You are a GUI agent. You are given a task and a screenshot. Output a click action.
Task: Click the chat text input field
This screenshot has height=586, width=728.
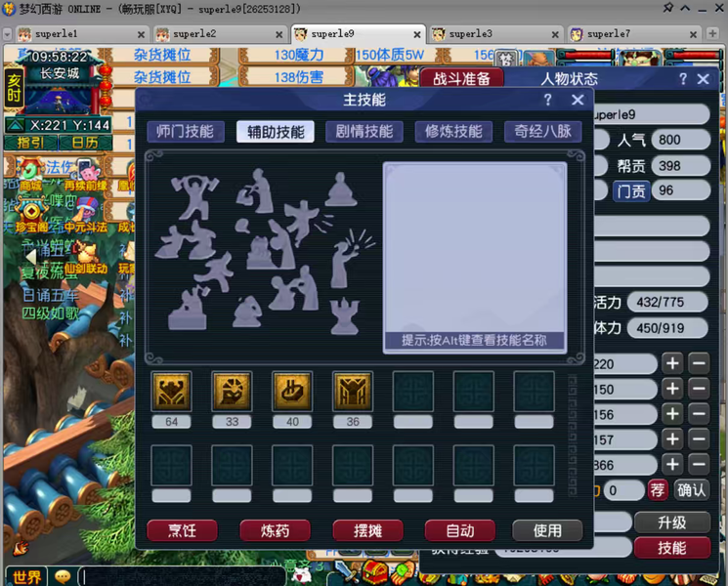(x=182, y=576)
